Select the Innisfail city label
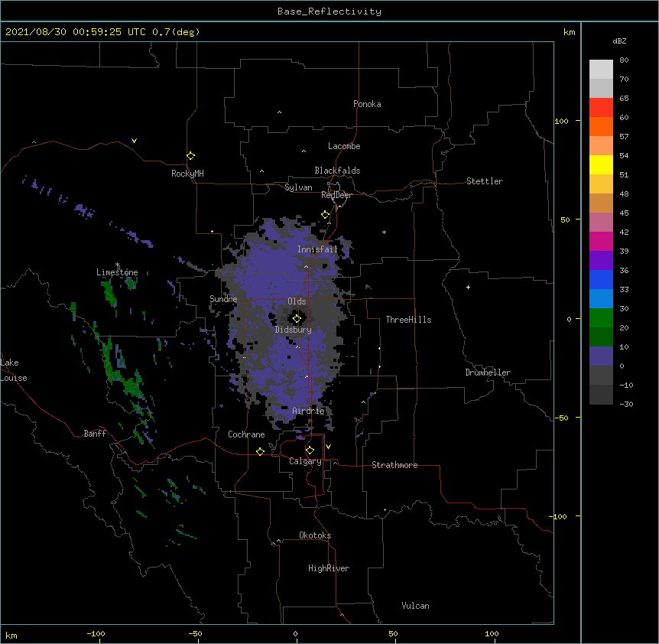Screen dimensions: 659x644 click(x=318, y=249)
